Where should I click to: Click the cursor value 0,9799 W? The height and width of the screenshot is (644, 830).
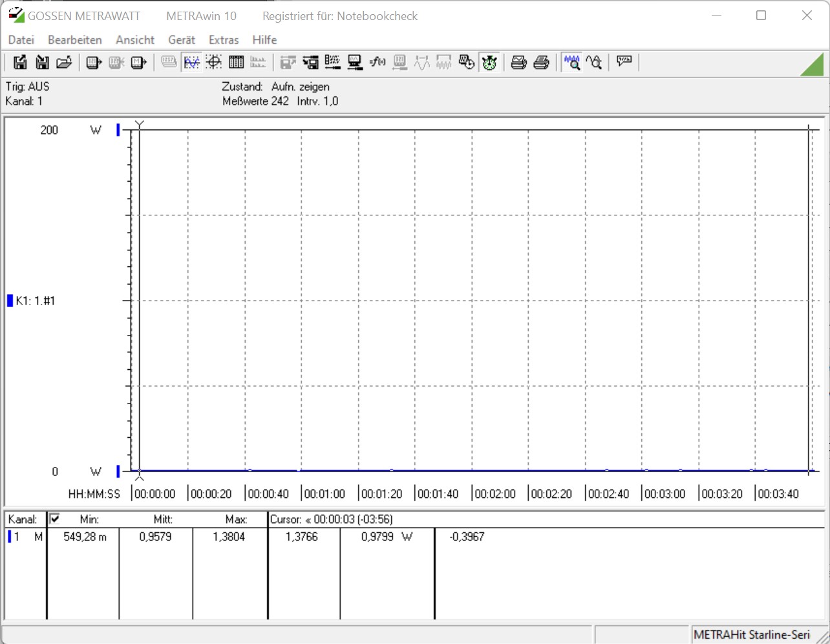(387, 537)
